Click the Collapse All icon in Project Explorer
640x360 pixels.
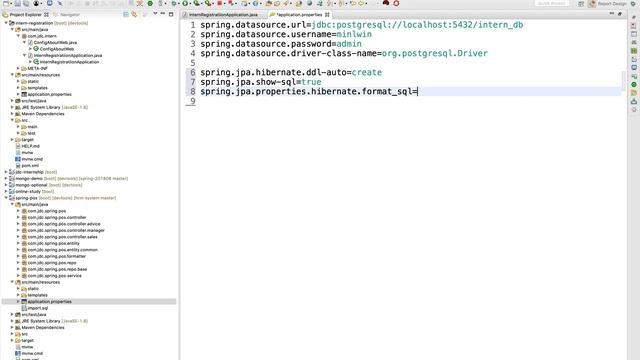point(126,14)
